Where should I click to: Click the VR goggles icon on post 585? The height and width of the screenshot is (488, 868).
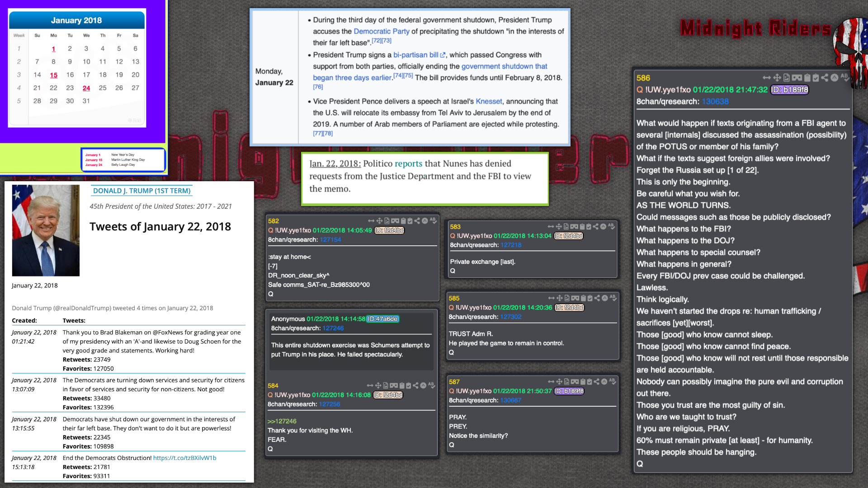[x=575, y=298]
